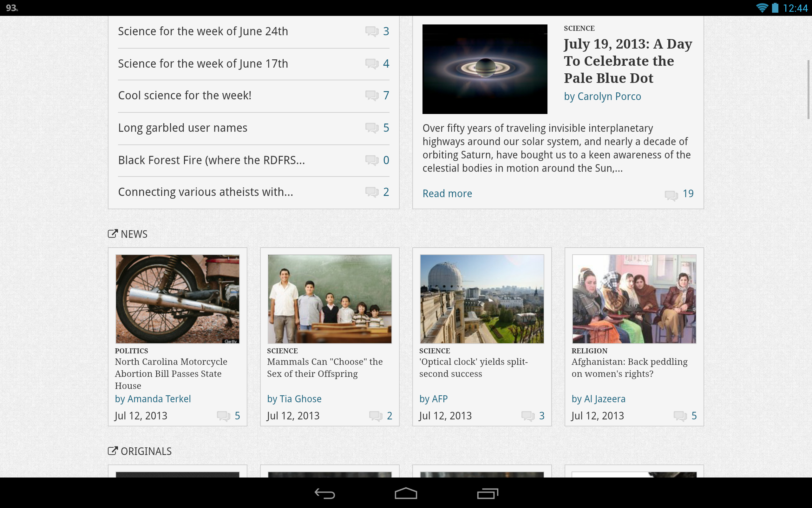Open 'Mammals Can Choose the Sex' headline
Viewport: 812px width, 508px height.
click(325, 368)
